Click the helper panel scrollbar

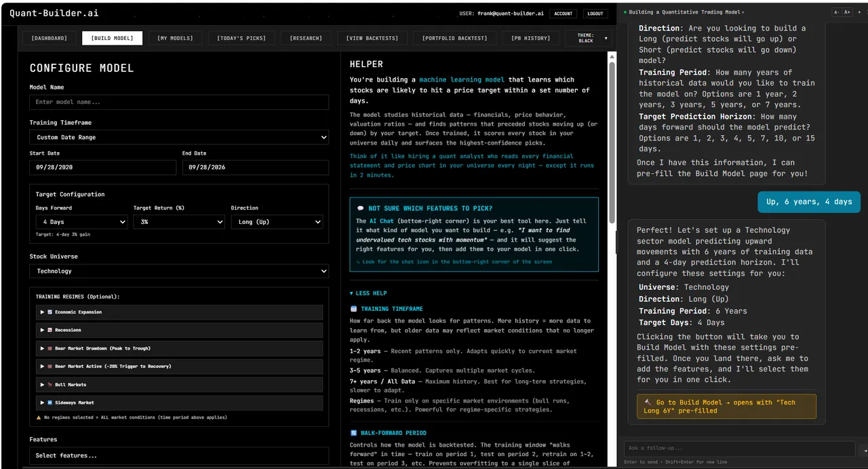[x=612, y=143]
